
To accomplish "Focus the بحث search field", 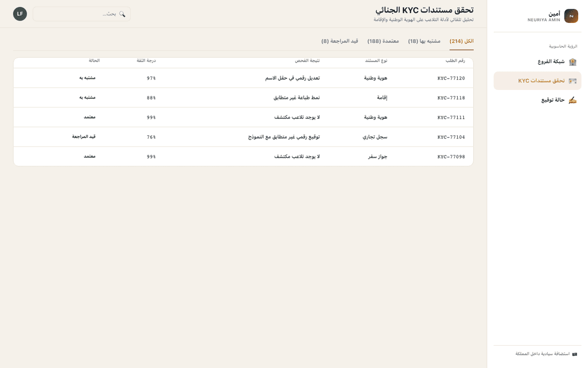I will coord(81,14).
